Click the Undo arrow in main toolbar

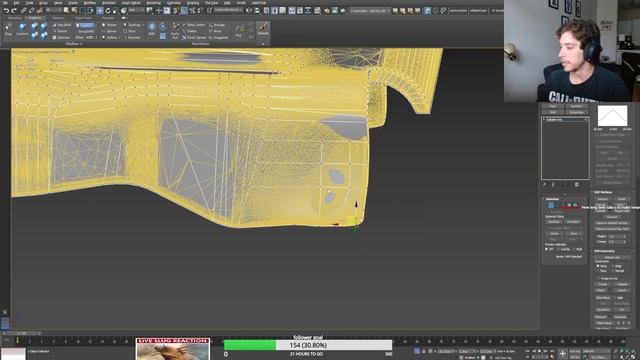pos(7,11)
